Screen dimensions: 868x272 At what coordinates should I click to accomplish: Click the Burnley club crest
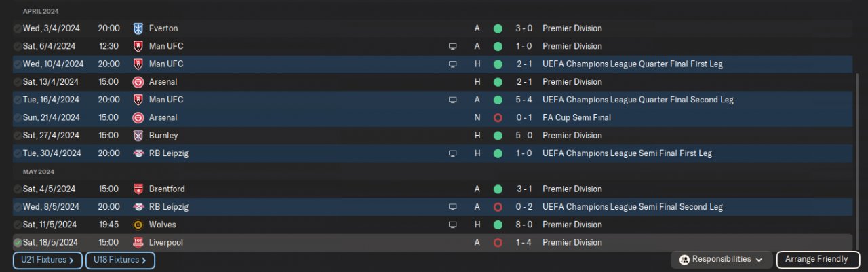138,136
